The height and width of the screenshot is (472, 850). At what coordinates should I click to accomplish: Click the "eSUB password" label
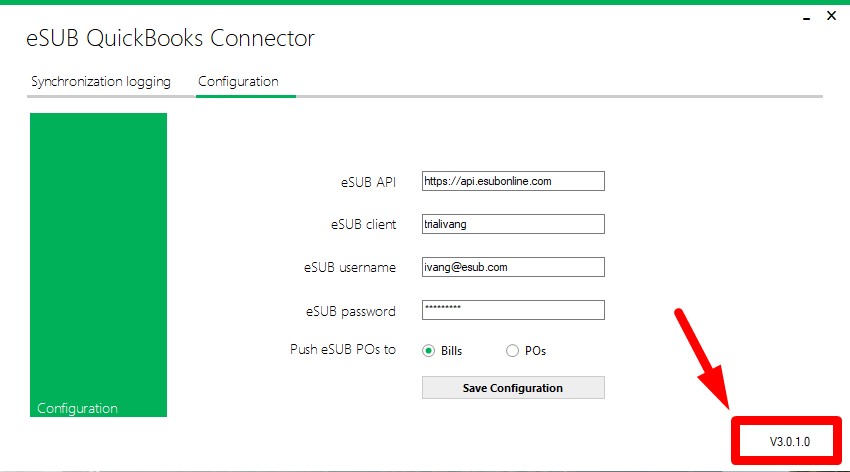(x=351, y=312)
